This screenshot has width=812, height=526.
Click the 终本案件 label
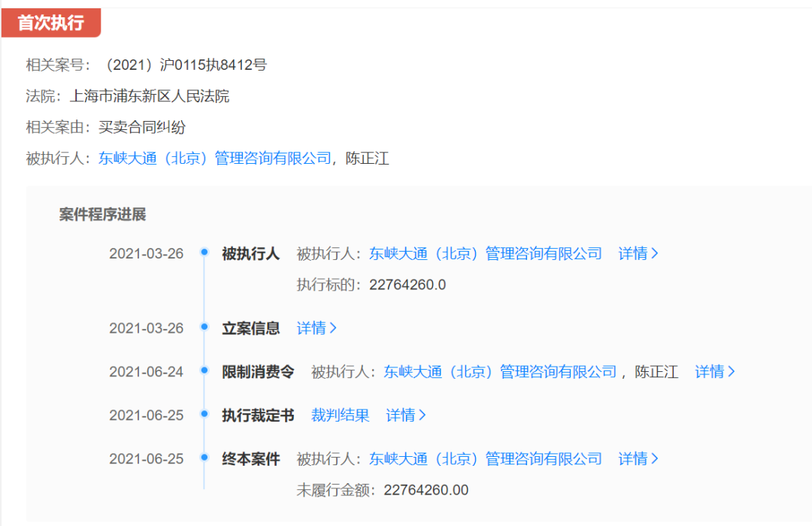250,458
